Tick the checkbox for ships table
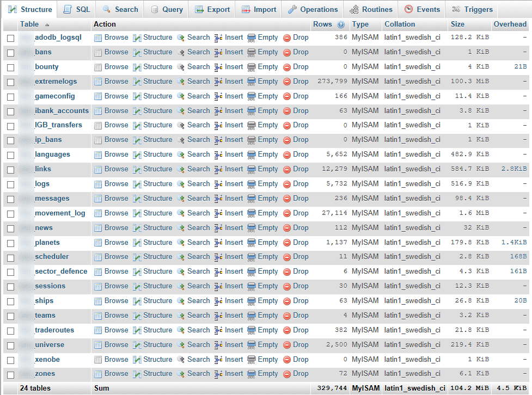532x395 pixels. [x=10, y=301]
